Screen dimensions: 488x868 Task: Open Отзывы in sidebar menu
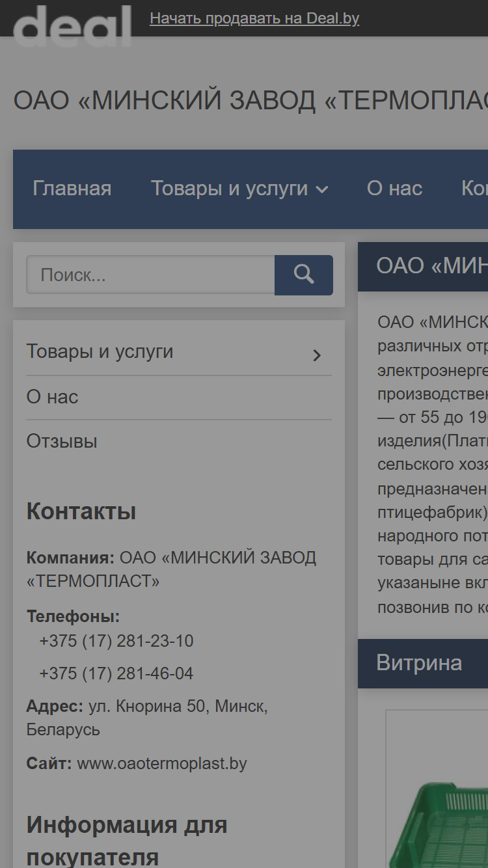tap(62, 441)
